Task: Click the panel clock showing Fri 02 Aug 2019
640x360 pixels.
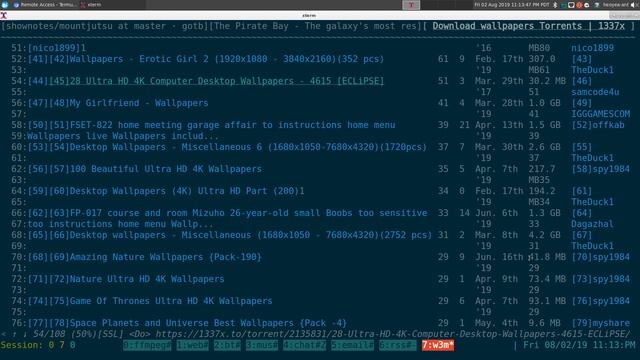Action: [x=511, y=5]
